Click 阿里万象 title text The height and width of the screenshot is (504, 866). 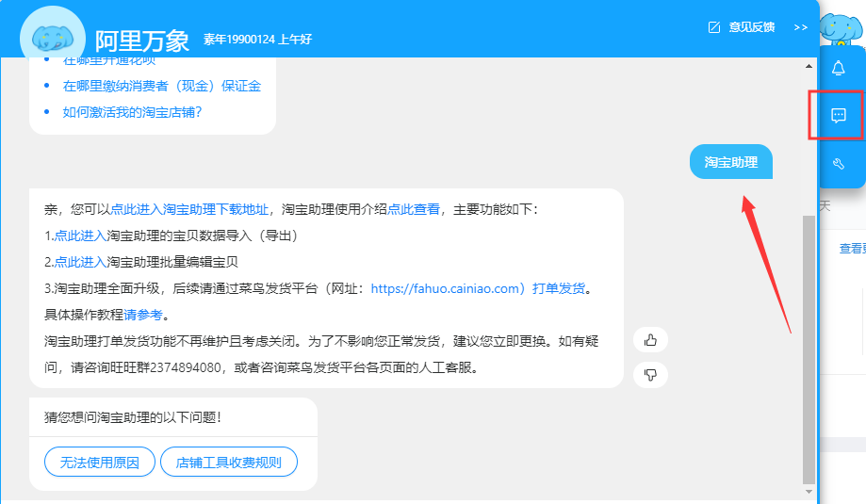pyautogui.click(x=142, y=41)
